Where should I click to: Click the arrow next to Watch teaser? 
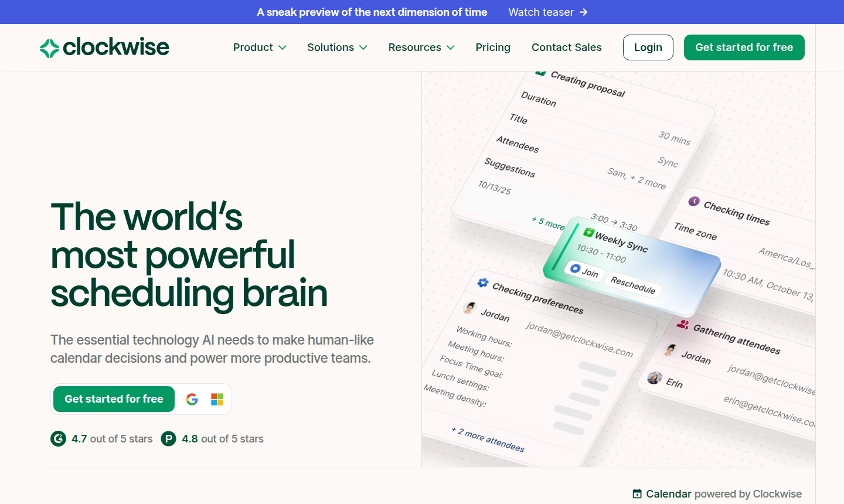583,12
